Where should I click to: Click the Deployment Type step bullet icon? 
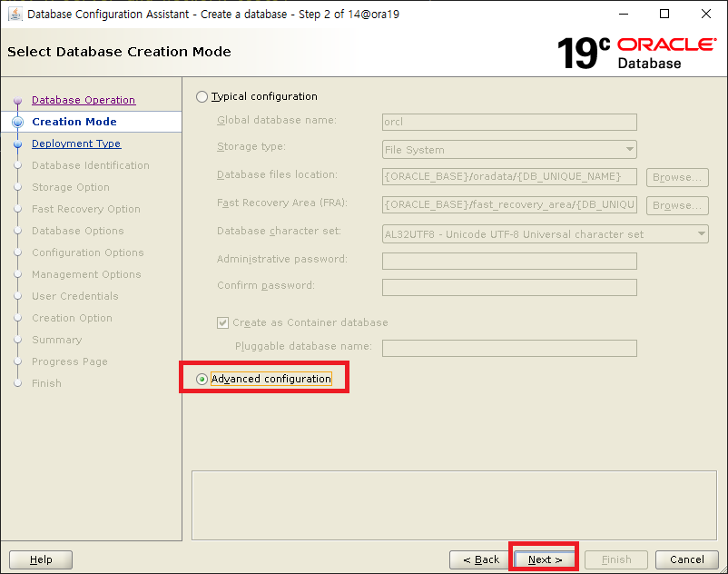17,144
